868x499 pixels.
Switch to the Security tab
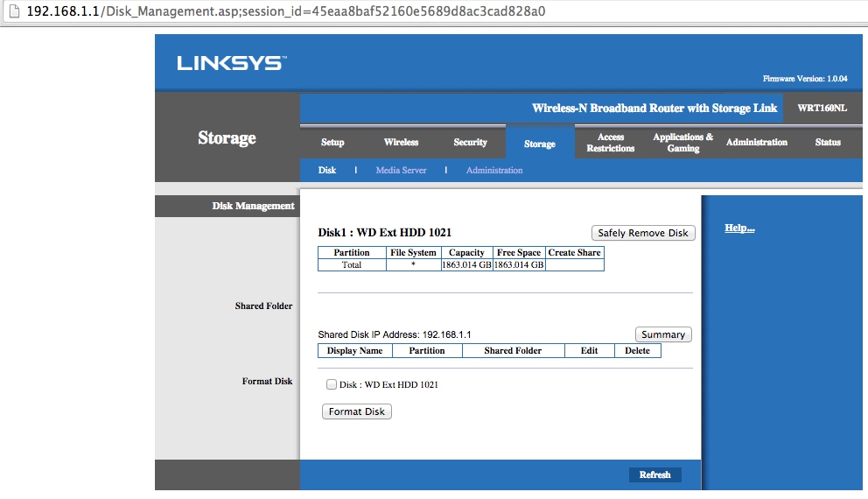[471, 143]
